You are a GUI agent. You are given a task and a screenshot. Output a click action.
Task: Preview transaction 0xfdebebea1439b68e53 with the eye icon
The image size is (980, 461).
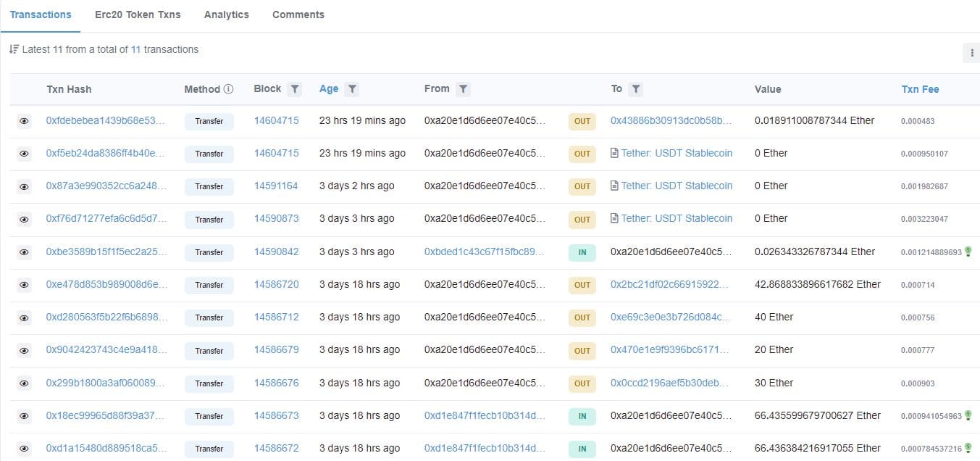(x=24, y=121)
